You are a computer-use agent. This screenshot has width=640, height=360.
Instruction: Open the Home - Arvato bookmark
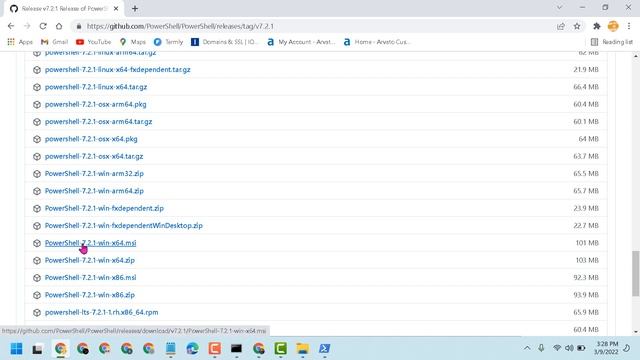pos(377,42)
